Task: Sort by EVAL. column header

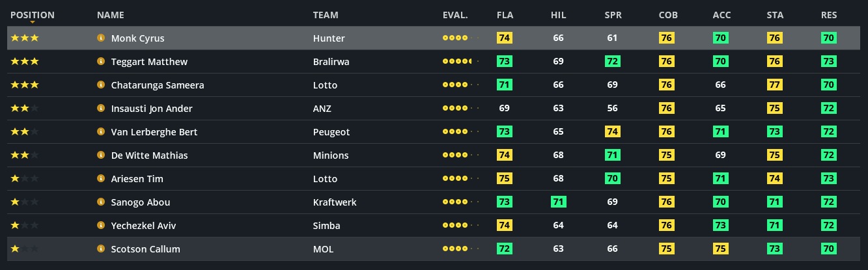Action: point(455,15)
